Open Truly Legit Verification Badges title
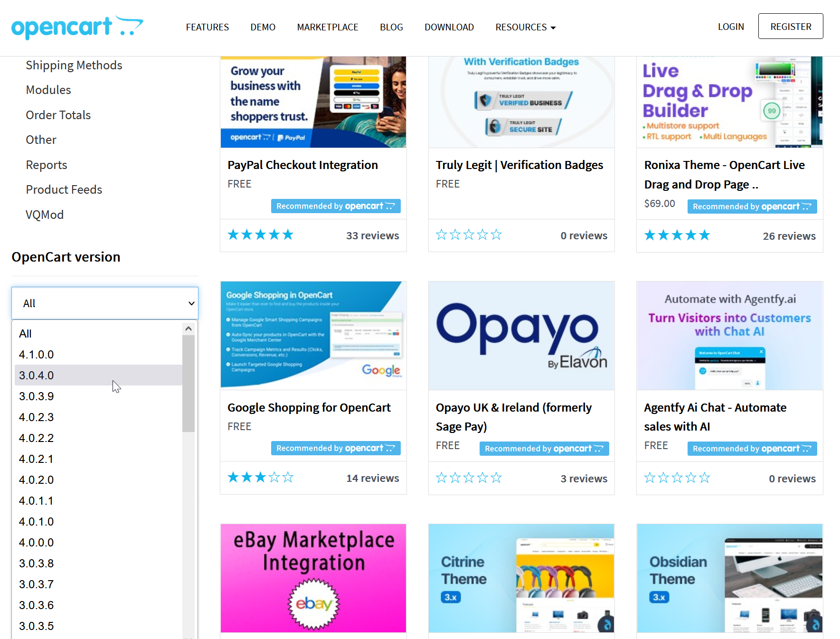 (519, 165)
